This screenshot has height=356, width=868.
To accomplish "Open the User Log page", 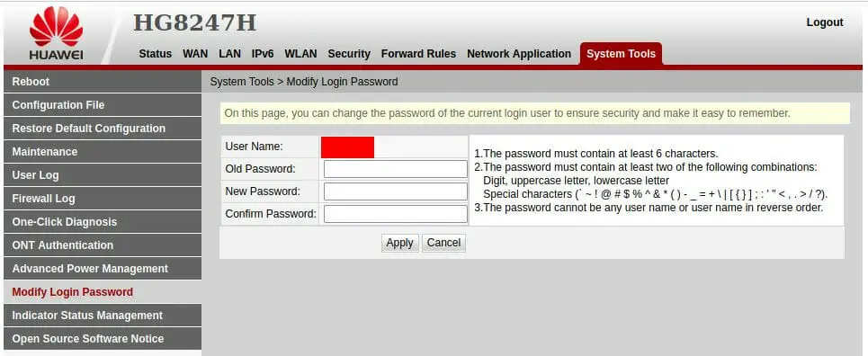I will pyautogui.click(x=103, y=175).
